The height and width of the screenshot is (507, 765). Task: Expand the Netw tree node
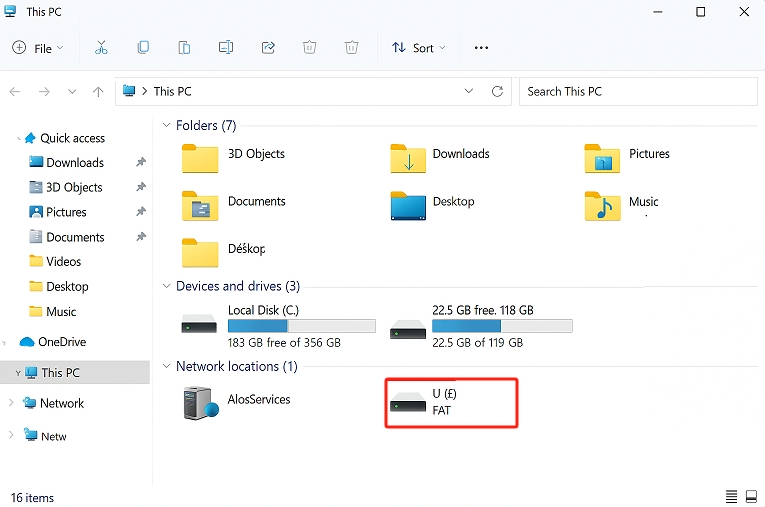11,435
